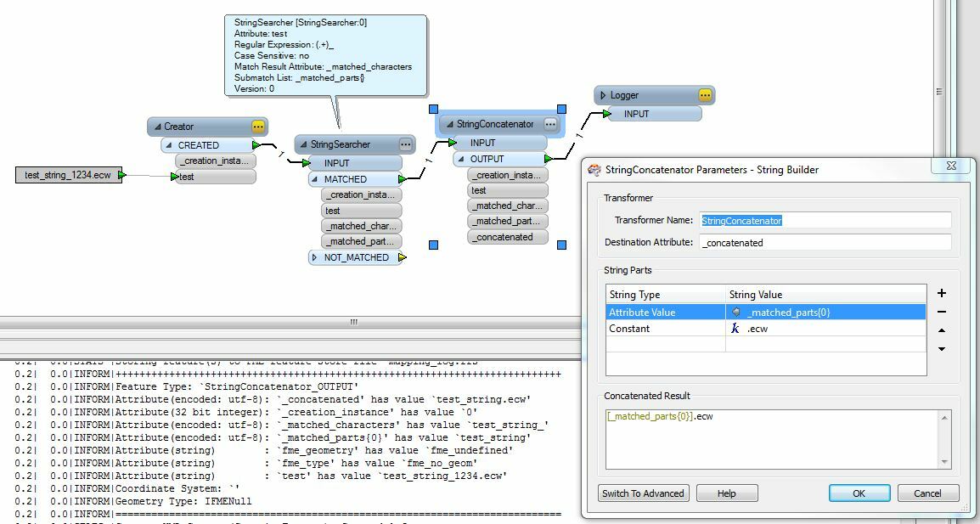
Task: Collapse the Creator transformer
Action: coord(156,127)
